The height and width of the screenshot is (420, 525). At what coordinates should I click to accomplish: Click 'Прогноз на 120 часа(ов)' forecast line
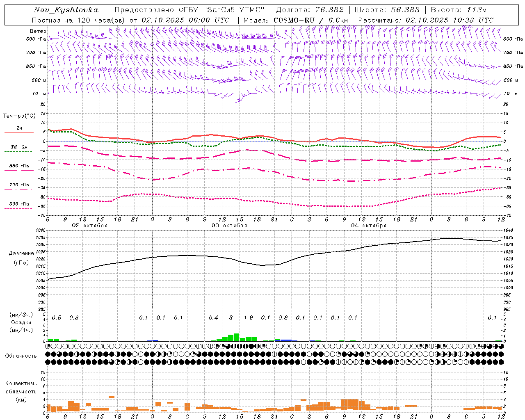point(131,20)
